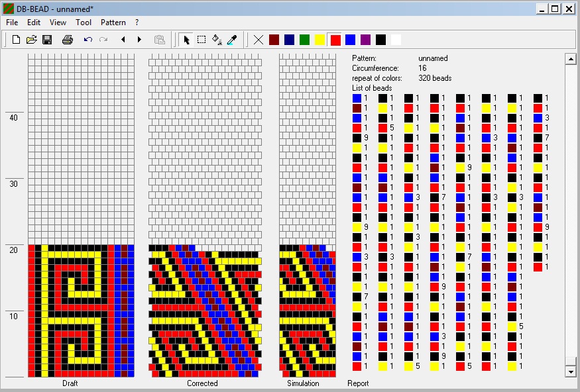Click the DB-BEAD app icon in title bar
This screenshot has height=392, width=580.
[8, 9]
